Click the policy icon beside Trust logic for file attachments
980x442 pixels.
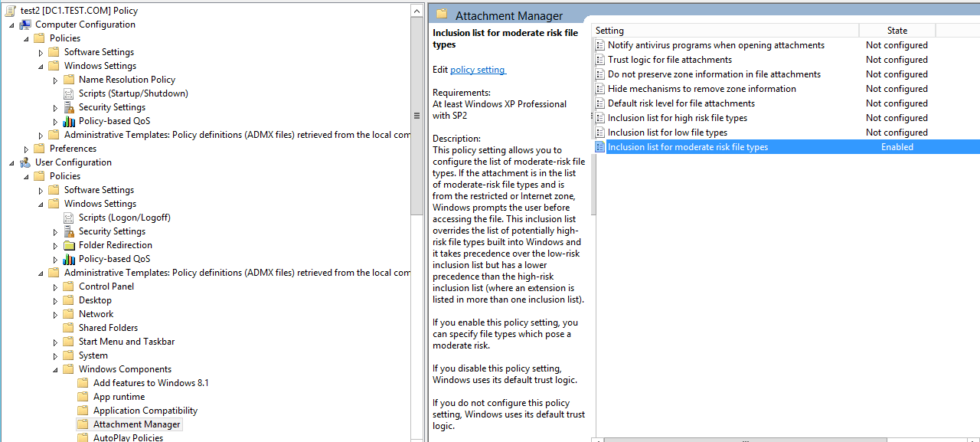(x=600, y=60)
